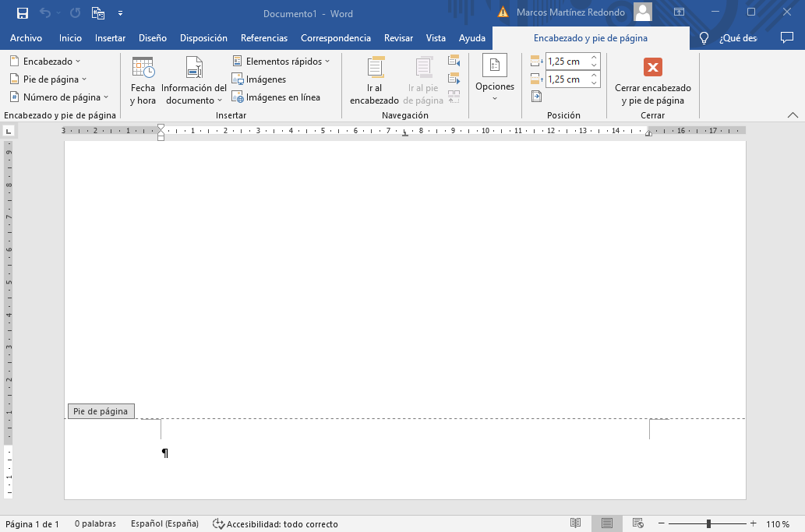The image size is (805, 532).
Task: Select Encabezado y pie de página tab
Action: point(591,38)
